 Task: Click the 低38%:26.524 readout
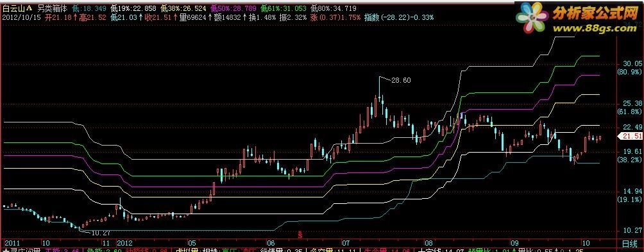click(183, 8)
